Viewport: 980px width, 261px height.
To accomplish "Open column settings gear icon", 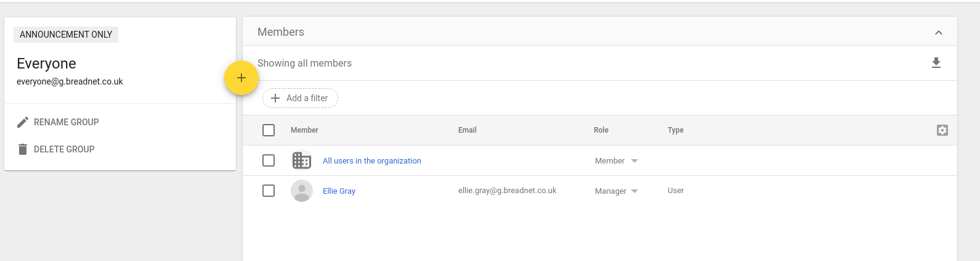I will coord(942,130).
